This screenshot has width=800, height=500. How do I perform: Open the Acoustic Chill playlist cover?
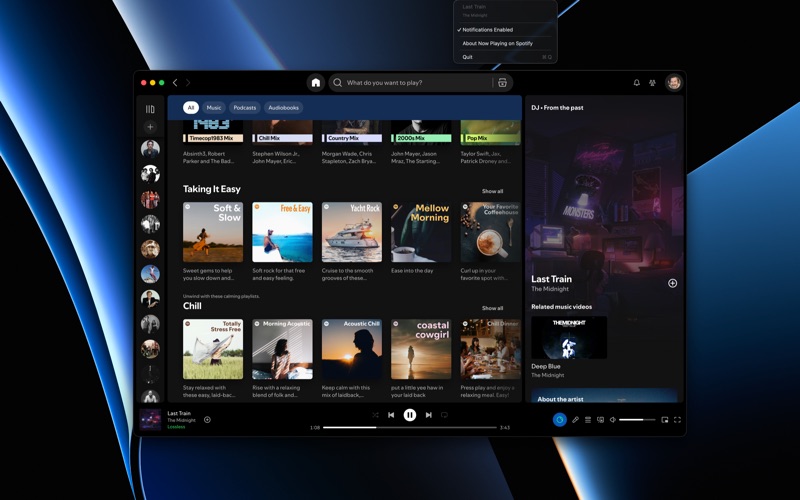point(352,349)
